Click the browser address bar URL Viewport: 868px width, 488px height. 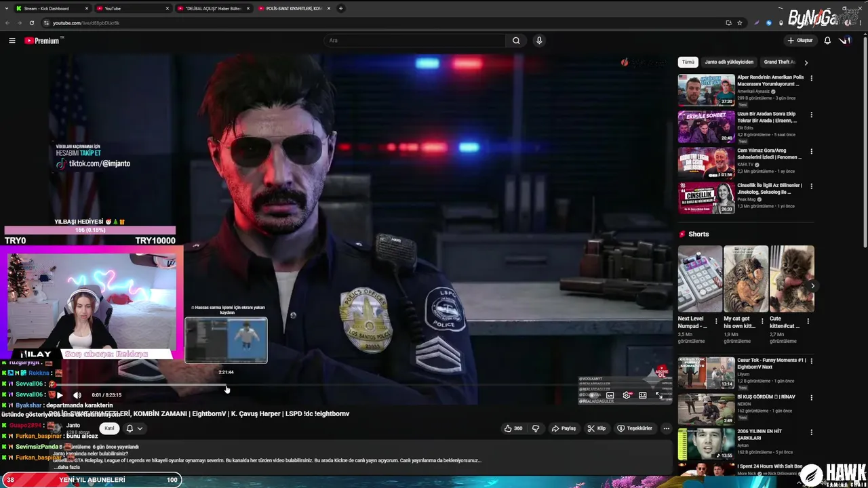coord(86,23)
